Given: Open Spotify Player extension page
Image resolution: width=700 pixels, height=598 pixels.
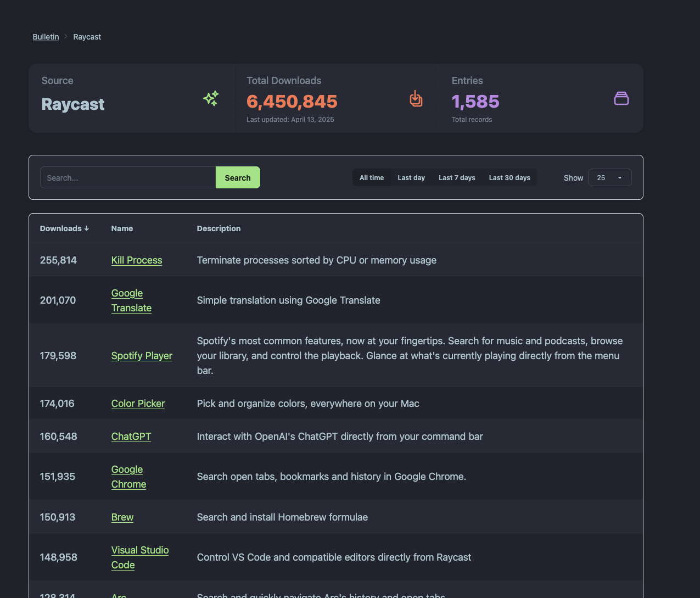Looking at the screenshot, I should pyautogui.click(x=142, y=356).
